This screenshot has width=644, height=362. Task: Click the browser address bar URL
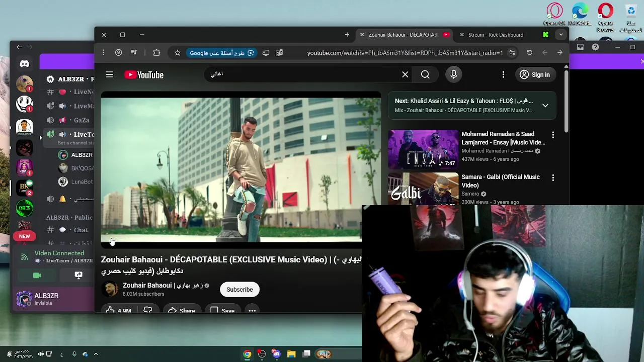[405, 53]
